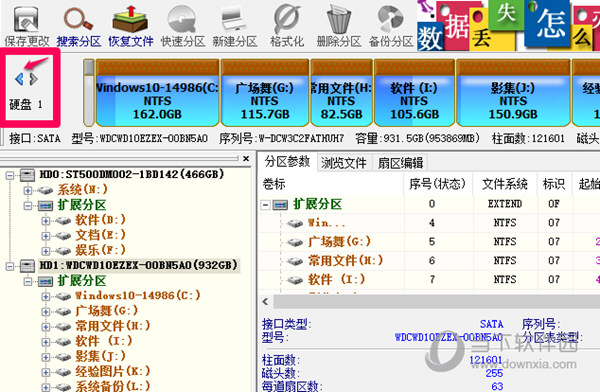
Task: Expand 经验图片(K:) tree node
Action: [46, 372]
